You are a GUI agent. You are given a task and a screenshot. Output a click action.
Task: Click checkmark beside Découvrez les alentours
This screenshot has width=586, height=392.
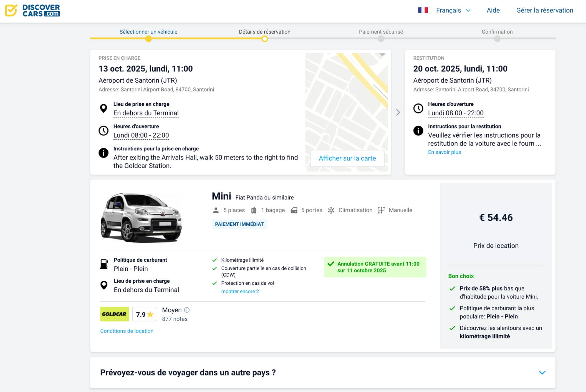pos(452,328)
